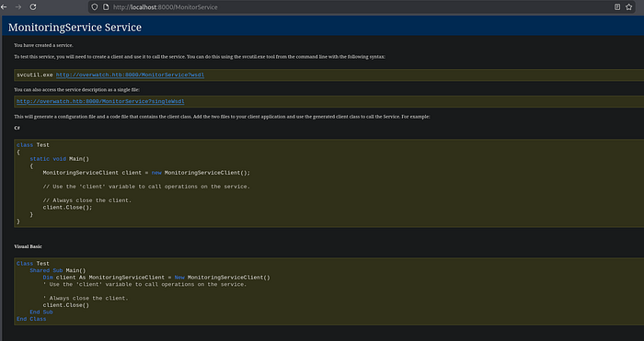The height and width of the screenshot is (341, 644).
Task: Click the 'Visual Basic' section label
Action: (x=28, y=246)
